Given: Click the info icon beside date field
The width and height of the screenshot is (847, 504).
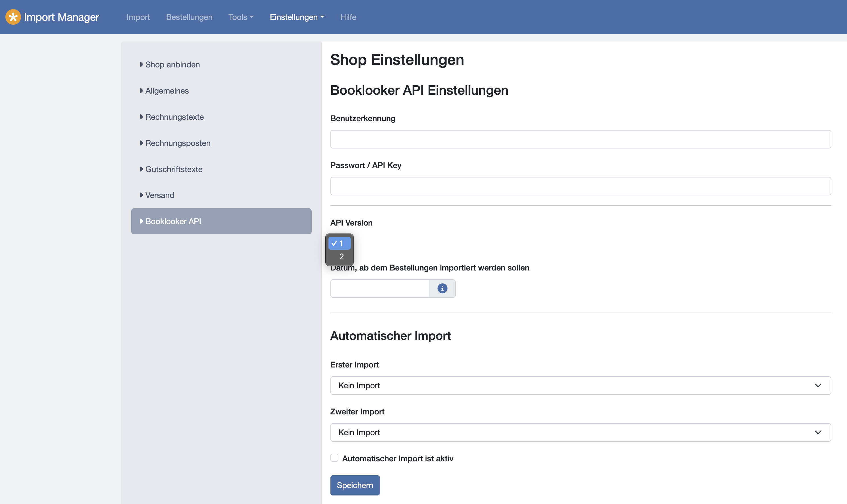Looking at the screenshot, I should point(442,288).
